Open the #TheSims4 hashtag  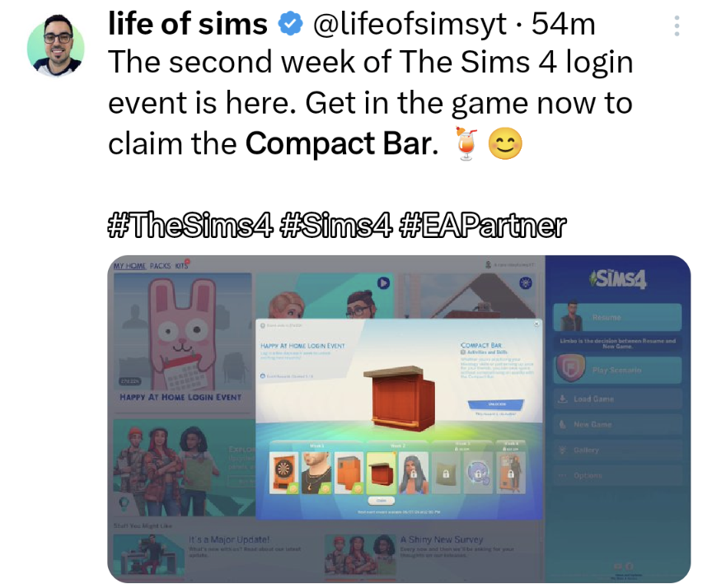190,226
